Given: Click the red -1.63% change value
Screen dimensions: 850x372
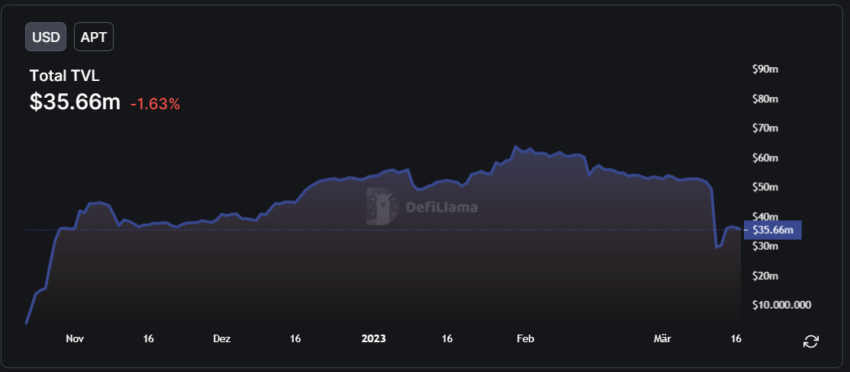Looking at the screenshot, I should tap(155, 104).
